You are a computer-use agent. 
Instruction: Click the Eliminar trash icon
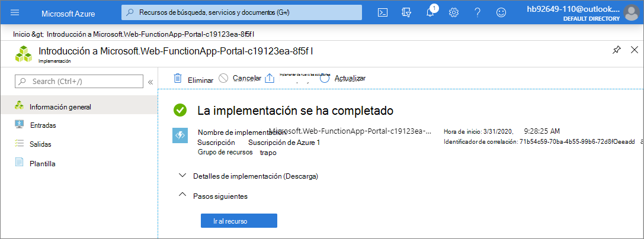click(177, 78)
